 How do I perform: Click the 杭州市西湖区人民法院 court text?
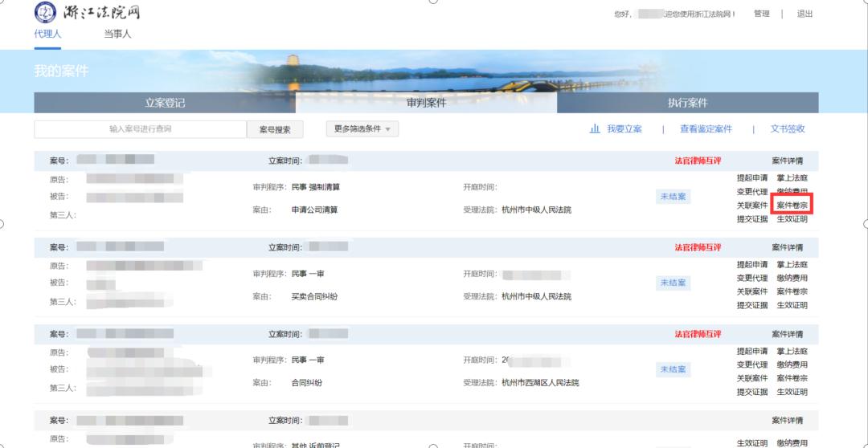[540, 383]
